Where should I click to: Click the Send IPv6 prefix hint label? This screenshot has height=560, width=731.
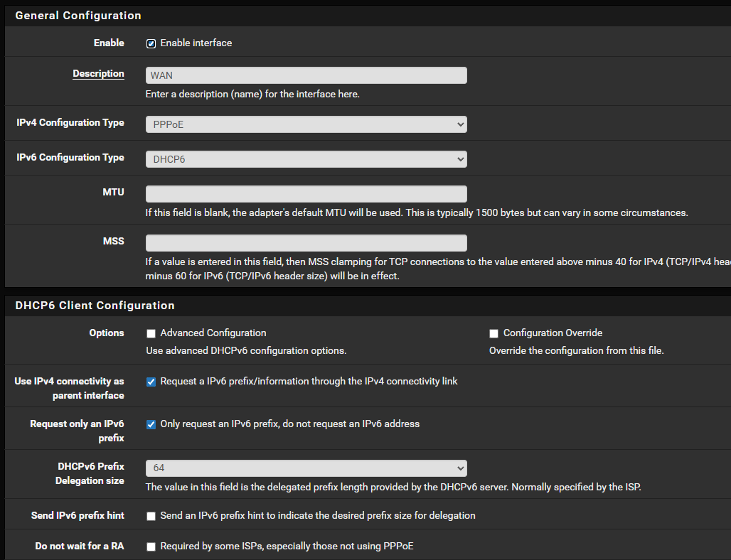click(x=78, y=515)
